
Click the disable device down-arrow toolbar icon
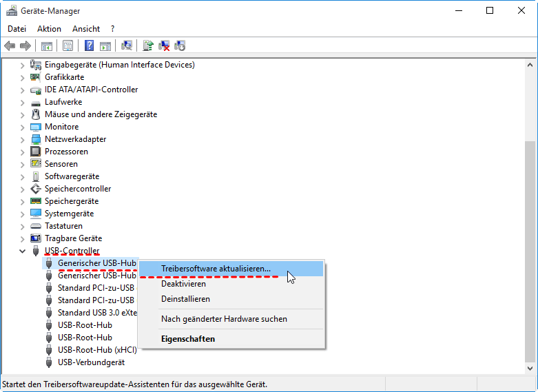point(180,46)
